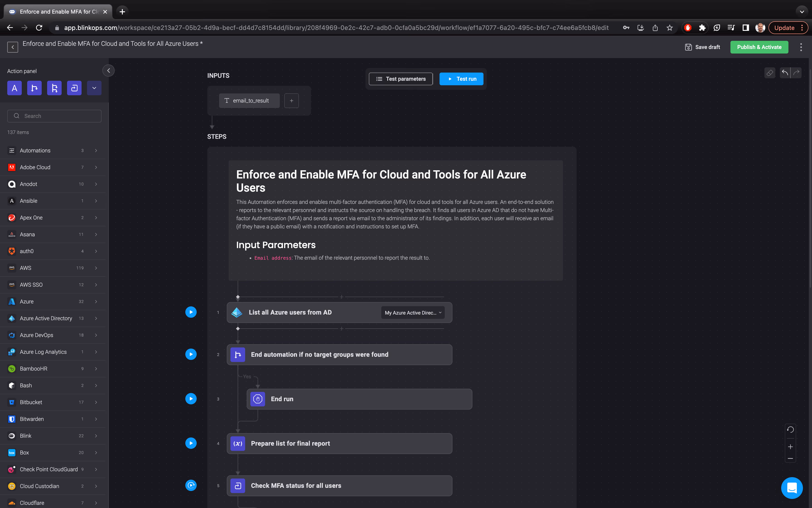
Task: Open the Azure actions list
Action: click(x=53, y=302)
